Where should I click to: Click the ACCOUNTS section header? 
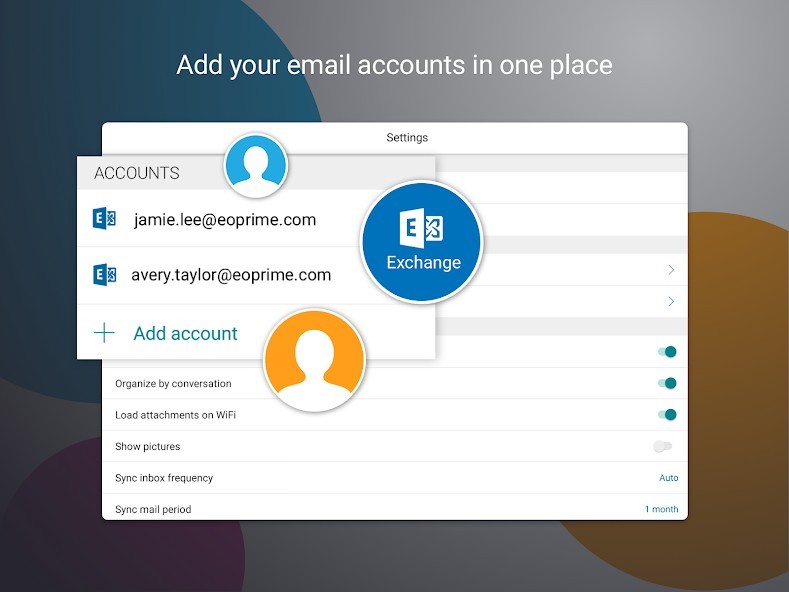point(136,173)
